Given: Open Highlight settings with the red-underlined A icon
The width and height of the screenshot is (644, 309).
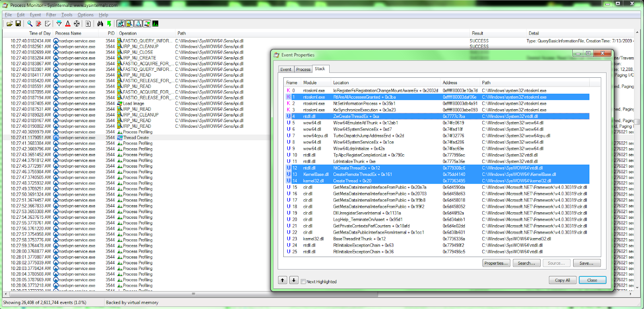Looking at the screenshot, I should (68, 24).
